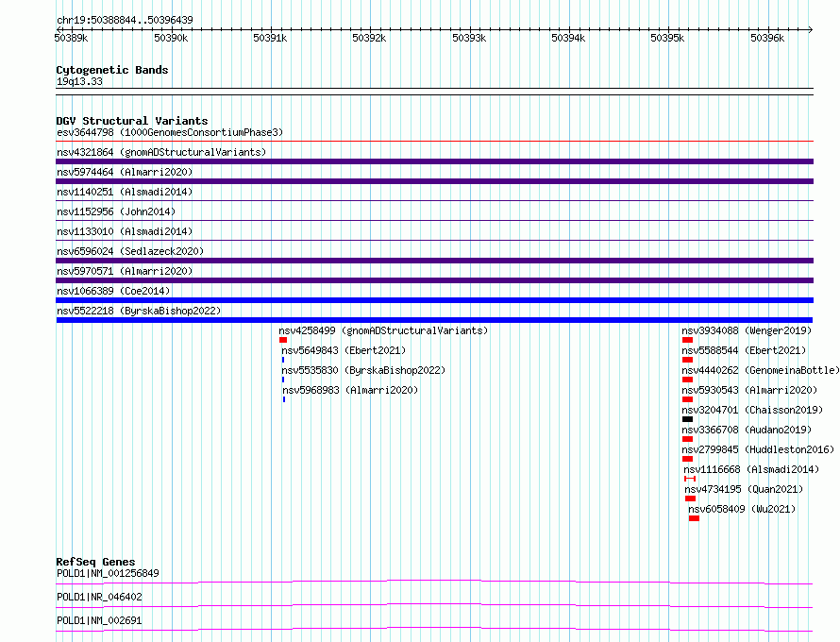Image resolution: width=840 pixels, height=642 pixels.
Task: Click the 50395k ruler mark
Action: 667,38
